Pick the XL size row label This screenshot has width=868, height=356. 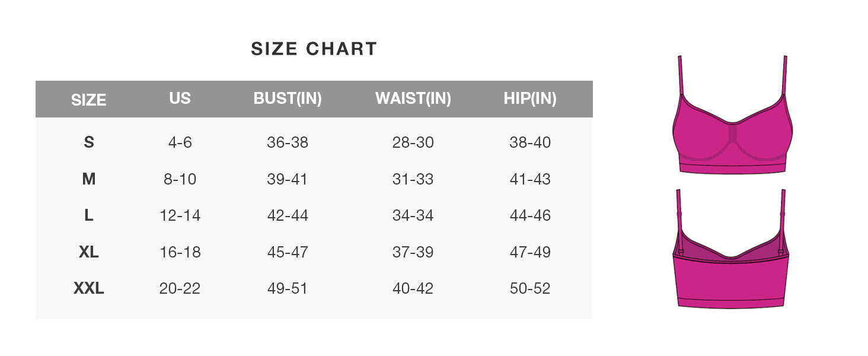88,252
